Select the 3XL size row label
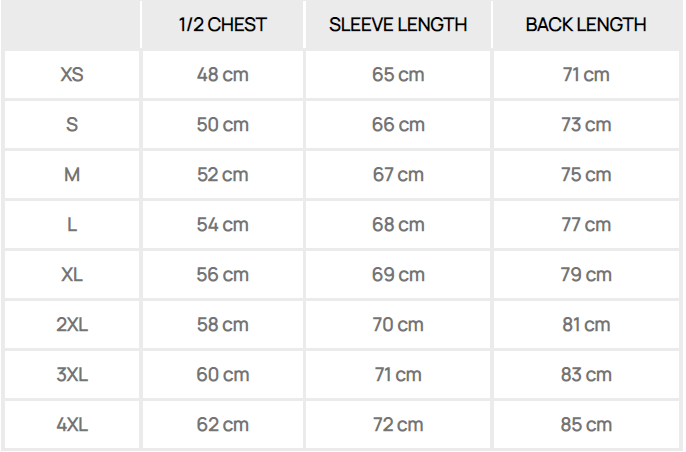Image resolution: width=686 pixels, height=452 pixels. [x=72, y=375]
